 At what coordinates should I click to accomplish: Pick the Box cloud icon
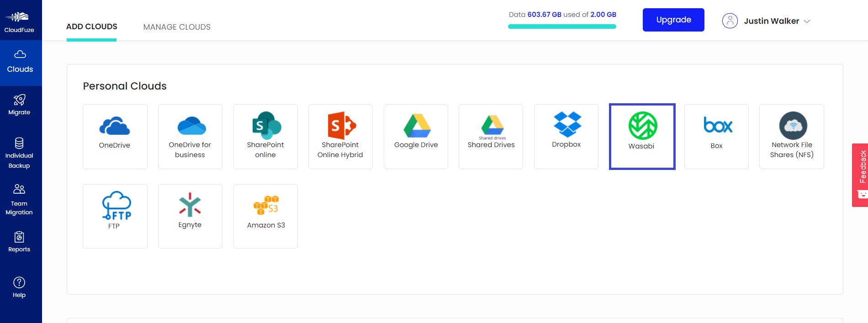717,126
